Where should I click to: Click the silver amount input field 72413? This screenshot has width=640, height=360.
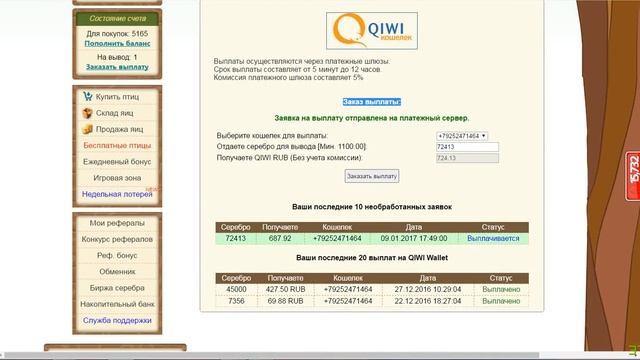tap(467, 147)
